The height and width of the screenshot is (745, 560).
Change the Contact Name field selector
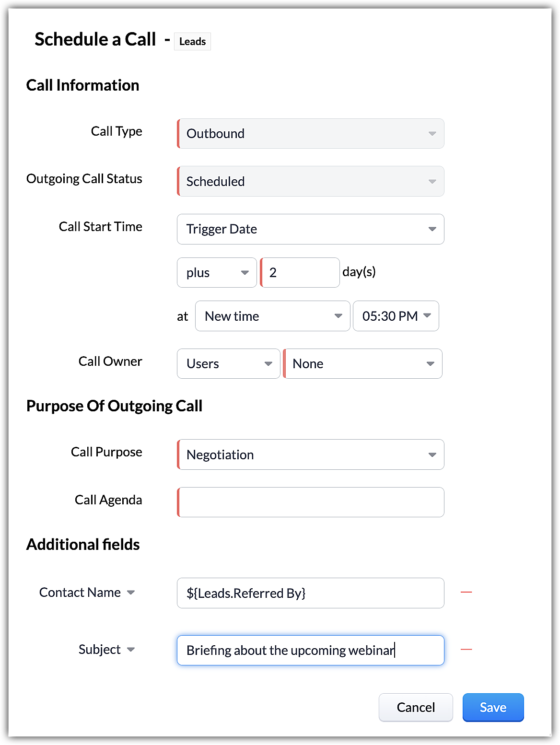pos(87,593)
